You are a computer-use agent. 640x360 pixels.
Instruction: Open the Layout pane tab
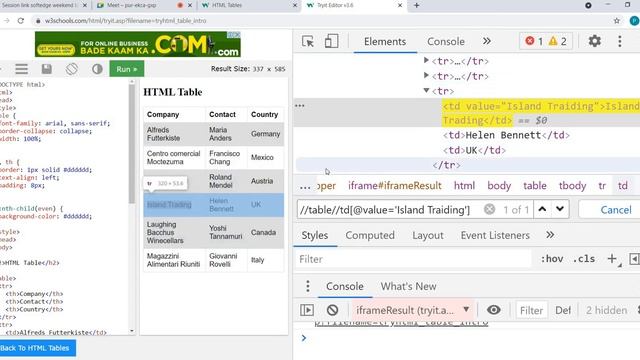(428, 236)
